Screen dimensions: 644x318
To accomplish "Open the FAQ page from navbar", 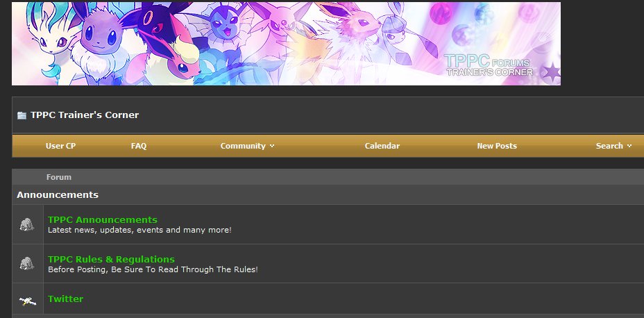I will click(x=139, y=146).
